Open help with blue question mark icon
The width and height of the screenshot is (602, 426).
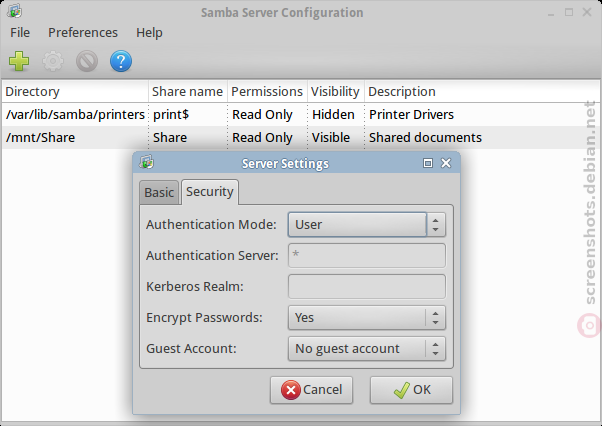121,61
